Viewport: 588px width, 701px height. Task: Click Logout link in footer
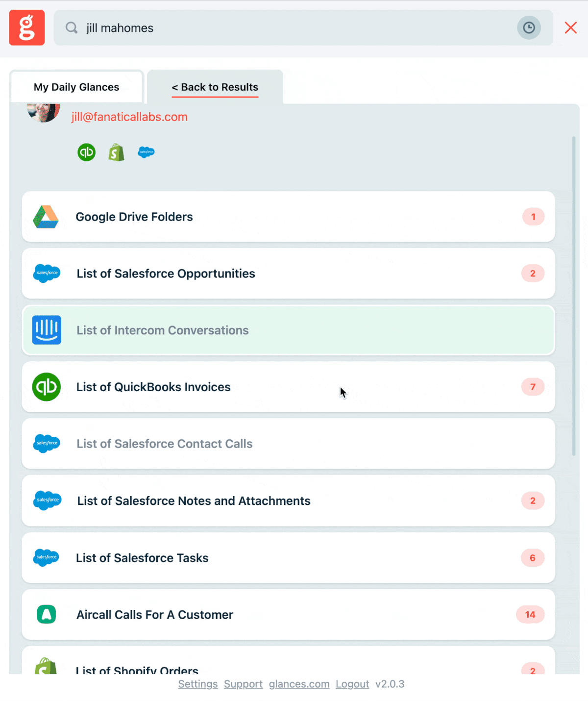(352, 684)
